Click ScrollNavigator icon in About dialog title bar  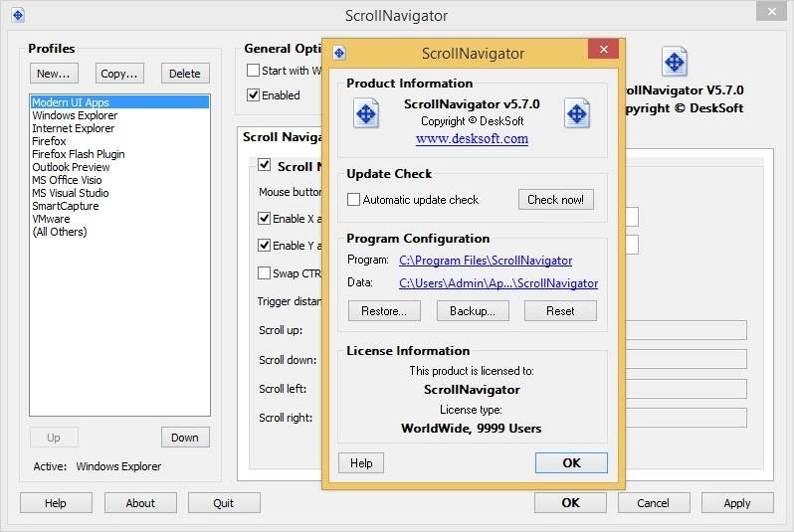pyautogui.click(x=339, y=53)
